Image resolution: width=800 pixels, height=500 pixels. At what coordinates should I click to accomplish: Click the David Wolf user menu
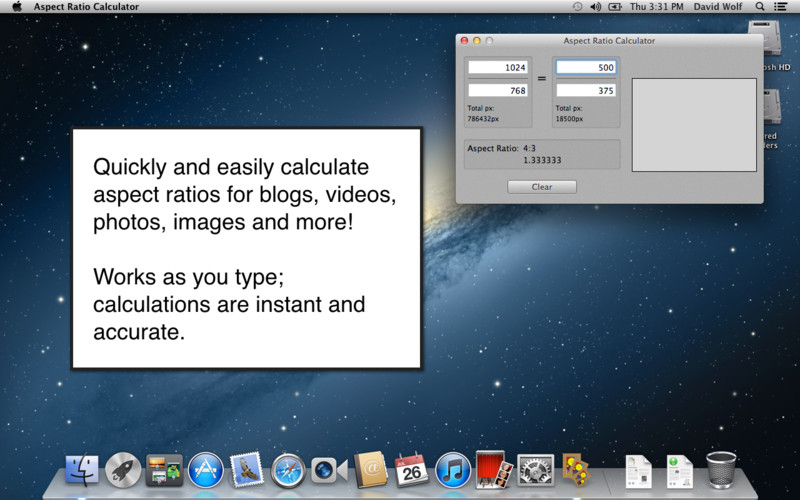[717, 7]
